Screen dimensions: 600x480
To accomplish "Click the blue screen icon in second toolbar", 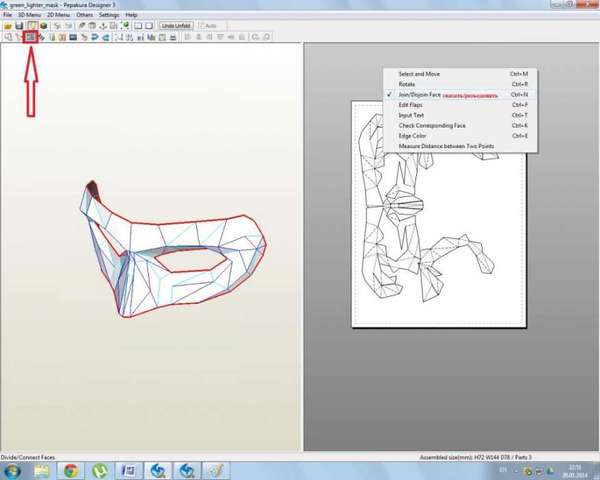I will pyautogui.click(x=73, y=37).
